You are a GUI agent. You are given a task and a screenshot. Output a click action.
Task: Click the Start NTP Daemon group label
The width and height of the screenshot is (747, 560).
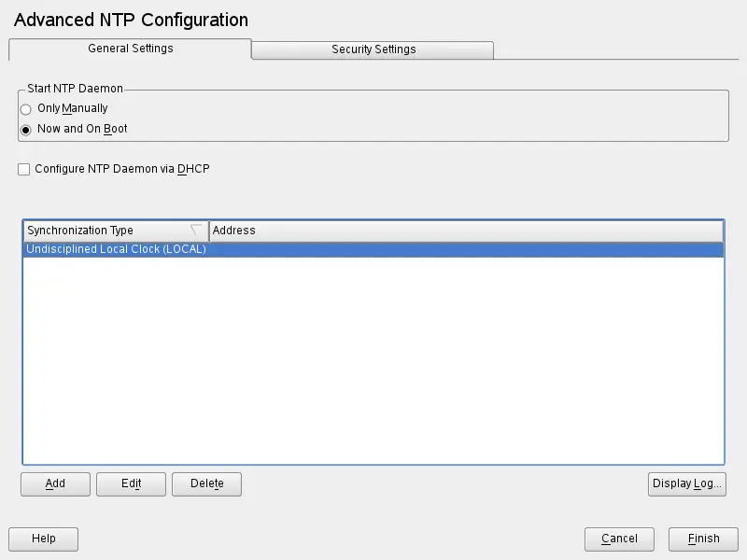[x=75, y=90]
